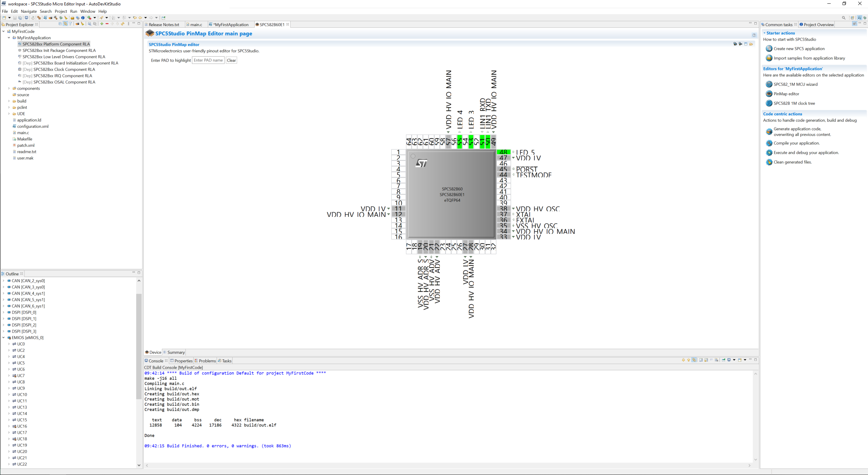The image size is (868, 475).
Task: Switch to the Summary tab below the pinmap
Action: (x=174, y=352)
